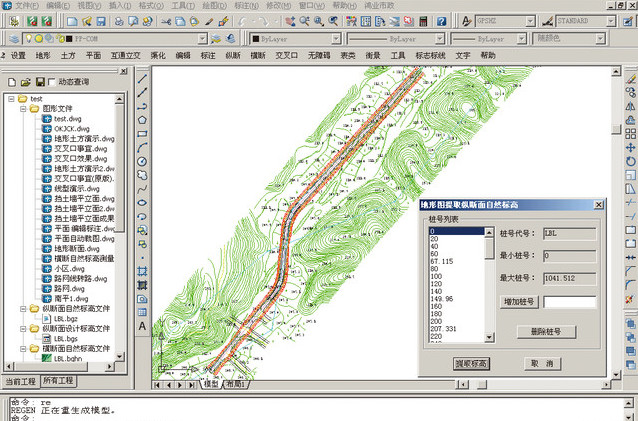Screen dimensions: 638x421
Task: Click the 提取标高 button
Action: [471, 363]
